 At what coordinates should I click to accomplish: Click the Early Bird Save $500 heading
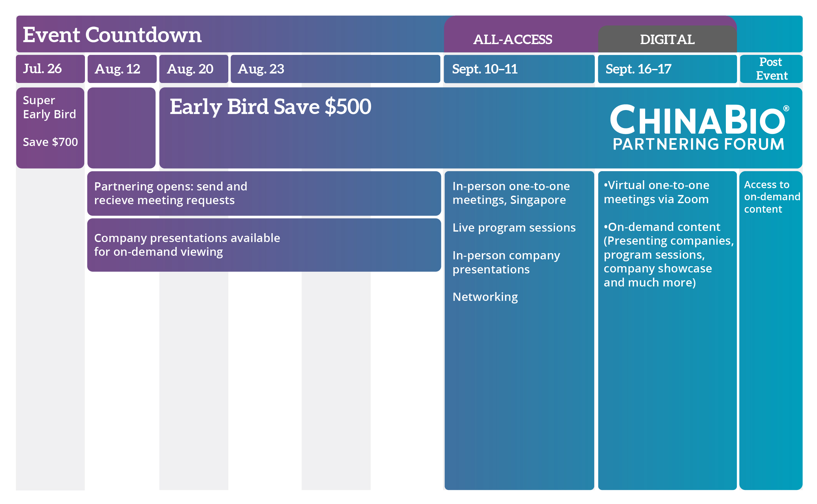point(270,107)
